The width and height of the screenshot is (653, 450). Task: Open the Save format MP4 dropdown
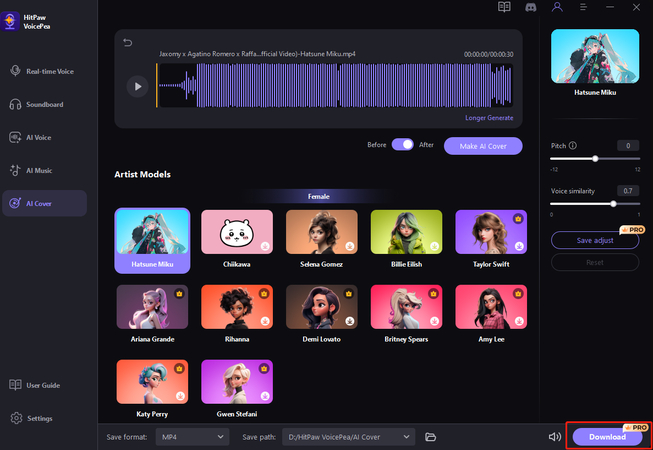(192, 437)
